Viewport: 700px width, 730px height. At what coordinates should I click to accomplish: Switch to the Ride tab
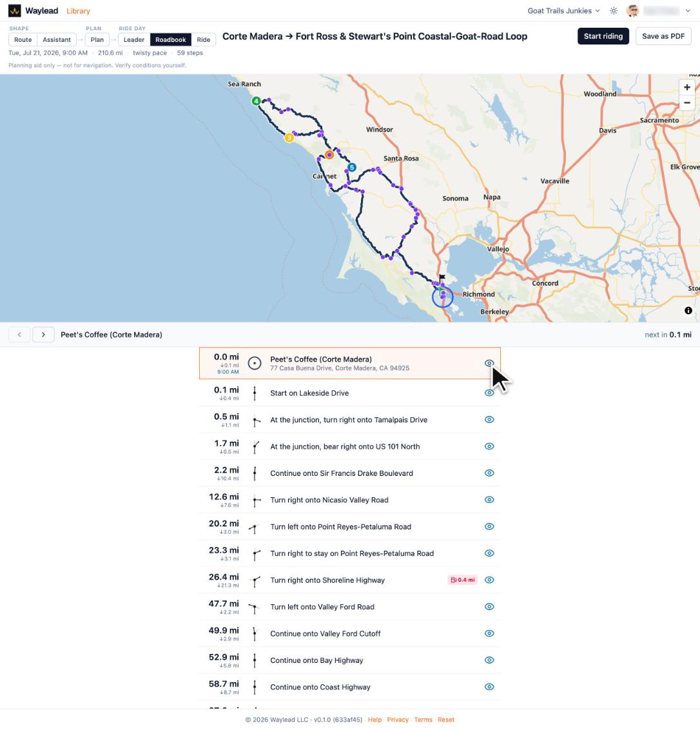click(204, 39)
